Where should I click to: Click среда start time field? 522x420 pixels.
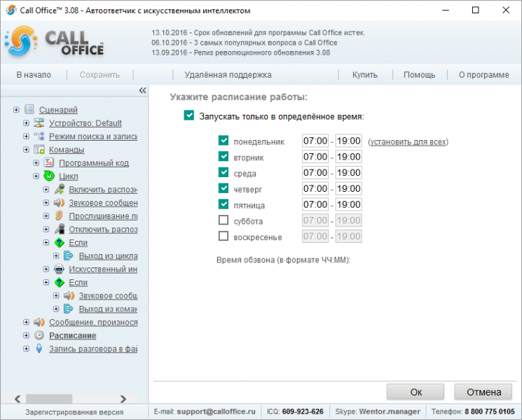pyautogui.click(x=315, y=173)
